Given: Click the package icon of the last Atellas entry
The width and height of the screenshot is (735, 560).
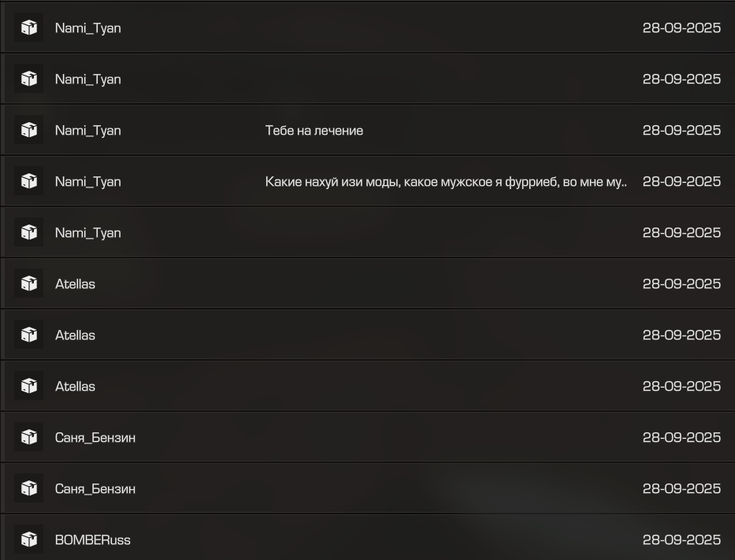Looking at the screenshot, I should pyautogui.click(x=28, y=386).
